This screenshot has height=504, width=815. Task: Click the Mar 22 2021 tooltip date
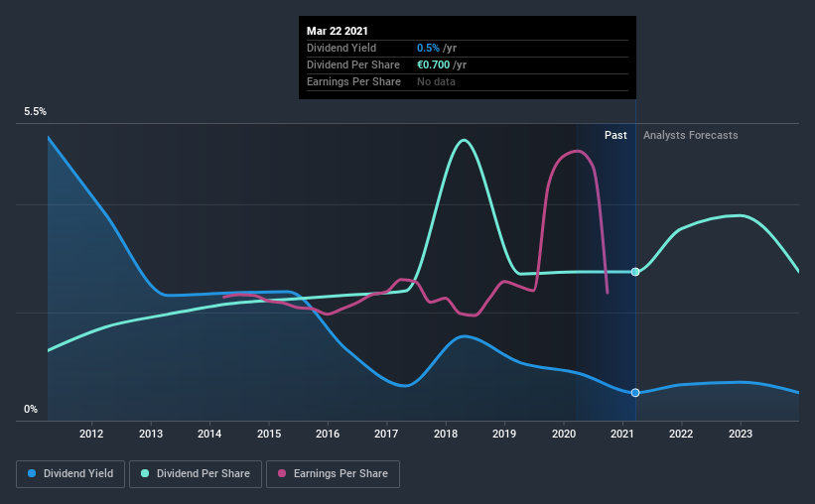tap(338, 31)
